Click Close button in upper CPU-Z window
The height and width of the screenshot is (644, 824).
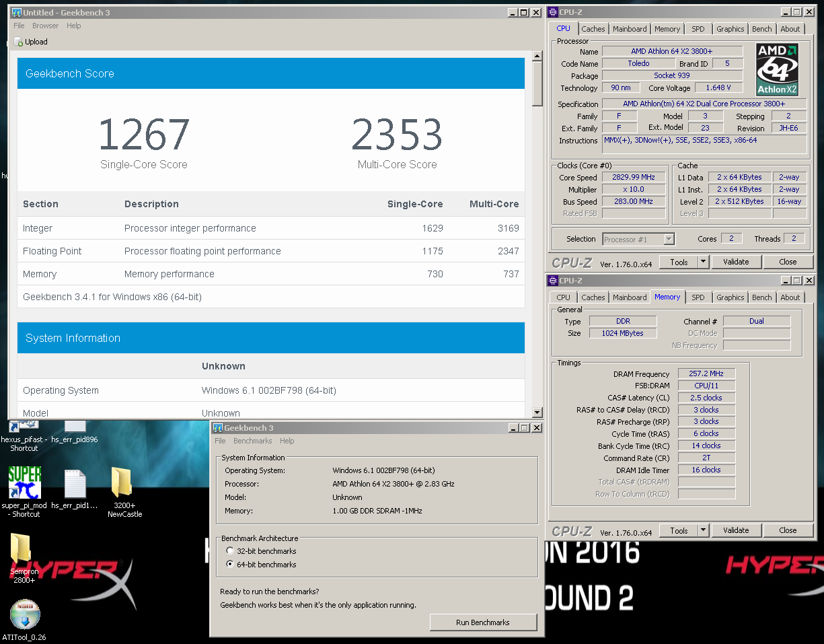click(788, 262)
